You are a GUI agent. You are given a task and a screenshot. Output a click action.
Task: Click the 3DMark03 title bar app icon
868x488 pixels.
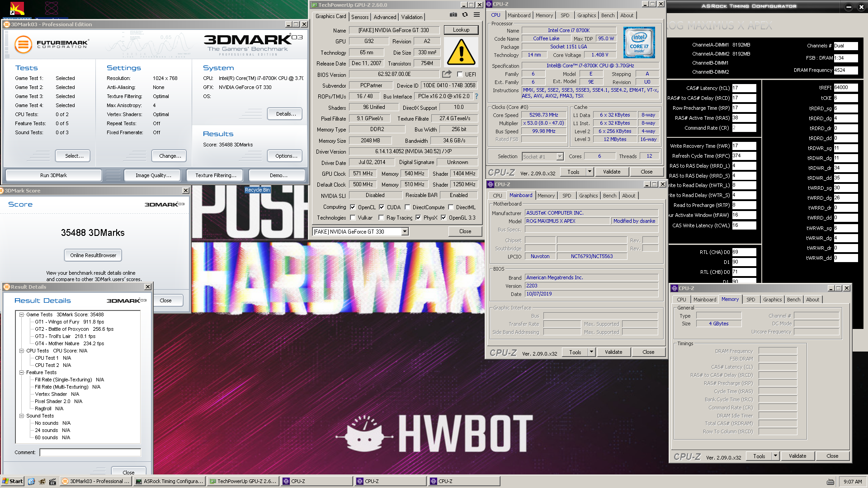(7, 24)
